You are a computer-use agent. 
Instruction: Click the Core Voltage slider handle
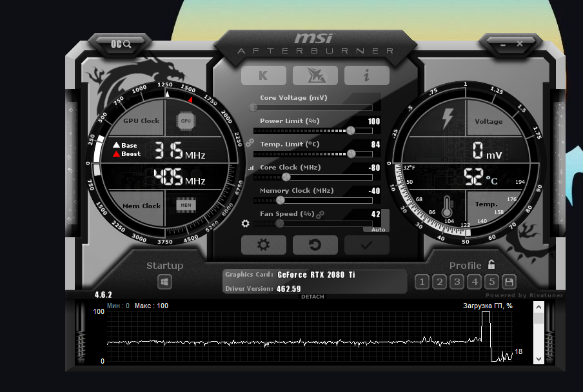(253, 108)
